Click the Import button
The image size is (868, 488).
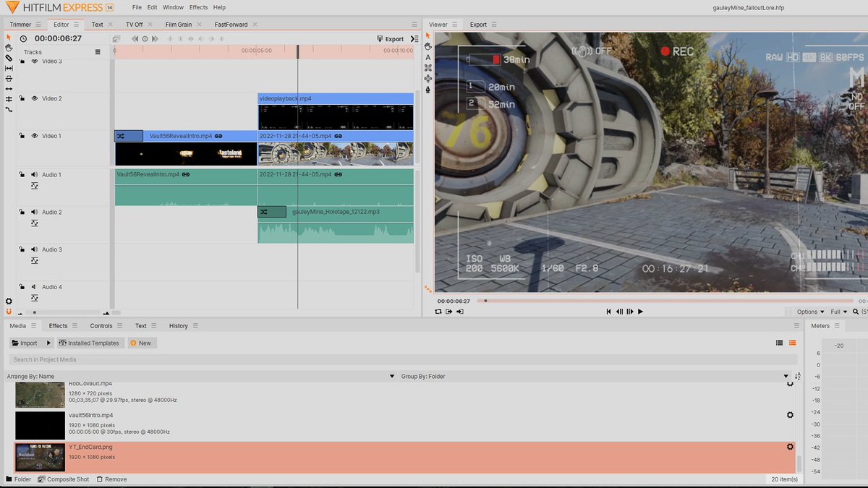[x=25, y=343]
